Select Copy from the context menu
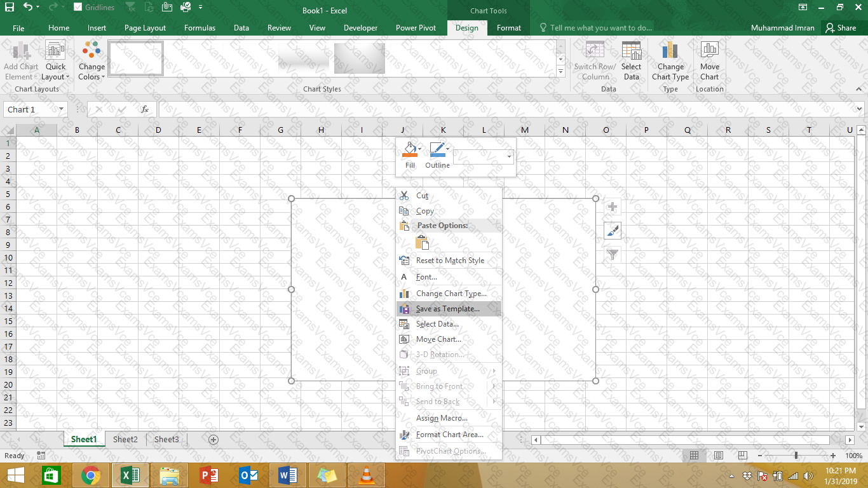The height and width of the screenshot is (488, 868). [449, 211]
